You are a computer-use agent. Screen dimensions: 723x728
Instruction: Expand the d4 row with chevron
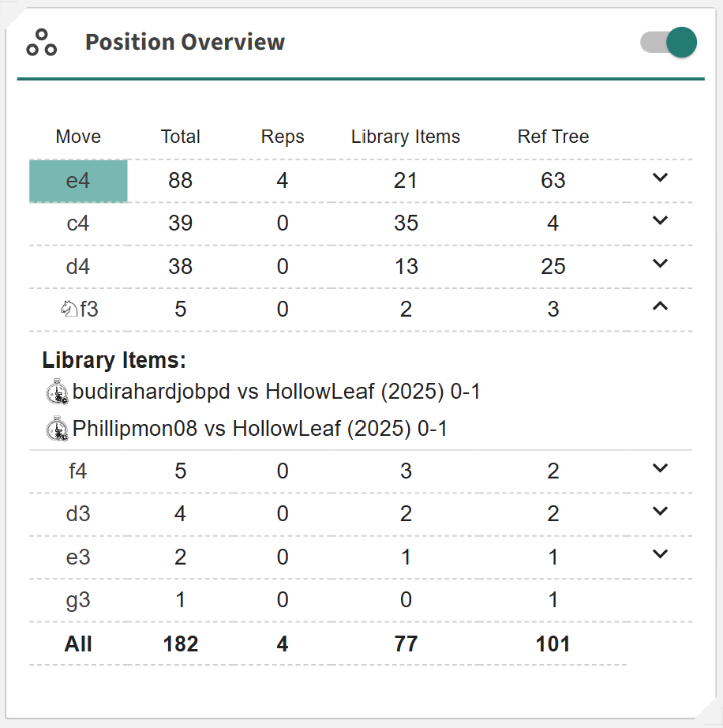660,264
